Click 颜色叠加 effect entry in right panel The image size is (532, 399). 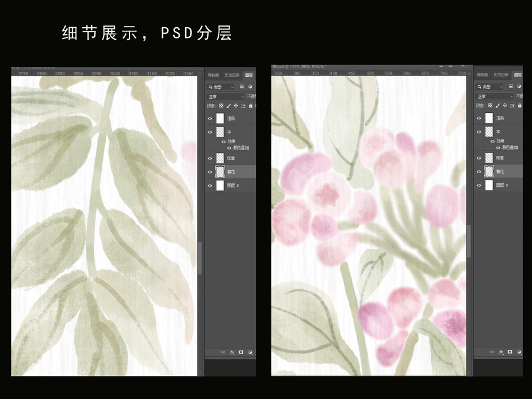(510, 148)
